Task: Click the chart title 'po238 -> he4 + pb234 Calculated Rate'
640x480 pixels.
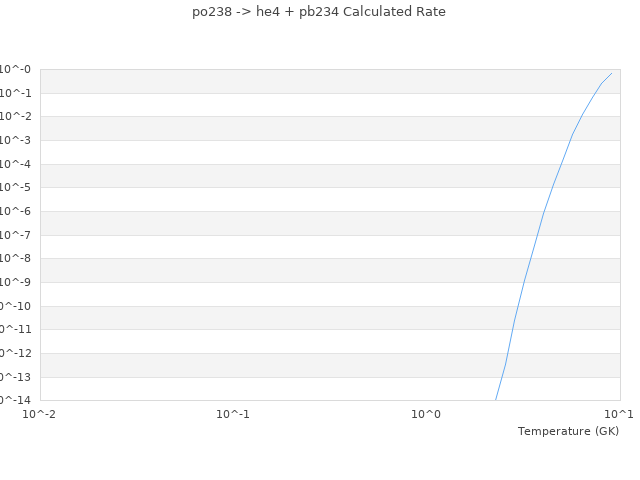Action: point(319,12)
